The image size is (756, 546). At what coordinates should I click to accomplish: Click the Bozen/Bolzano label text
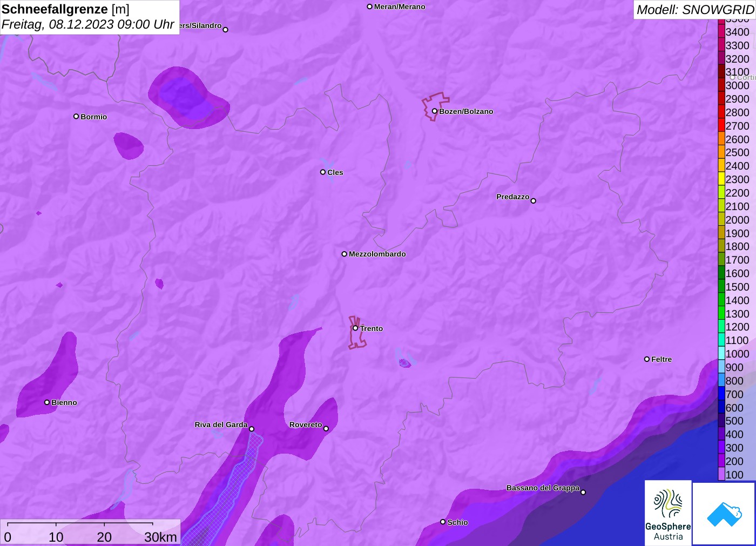(466, 111)
